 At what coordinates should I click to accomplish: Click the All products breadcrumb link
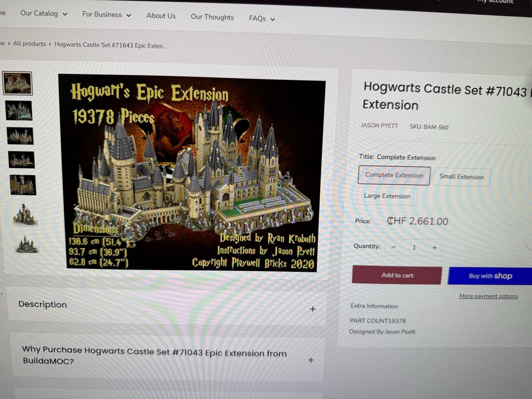tap(29, 43)
